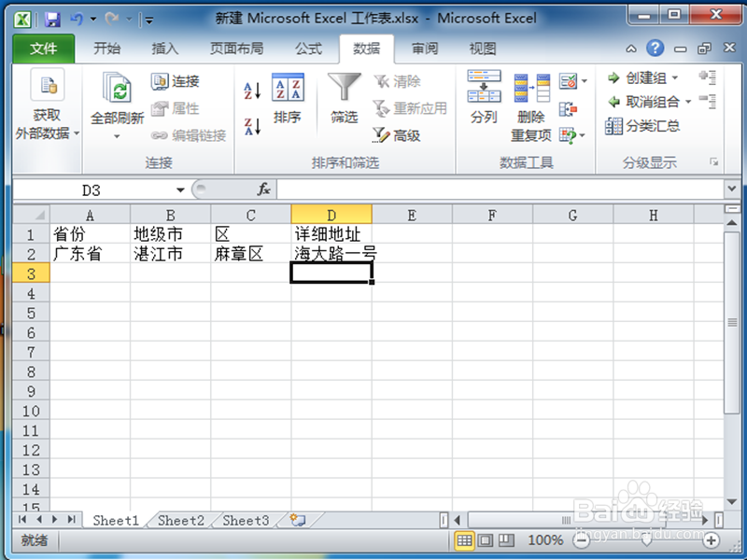Switch to Home (开始) tab

(107, 49)
